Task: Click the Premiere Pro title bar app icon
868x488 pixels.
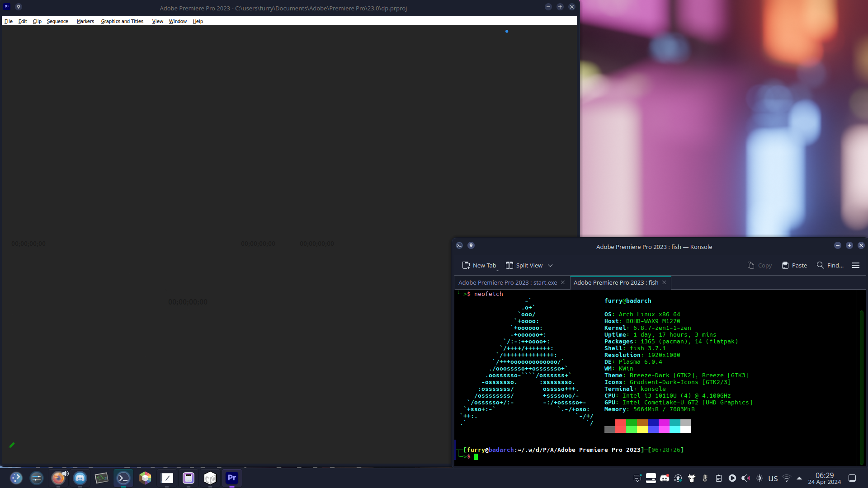Action: coord(7,7)
